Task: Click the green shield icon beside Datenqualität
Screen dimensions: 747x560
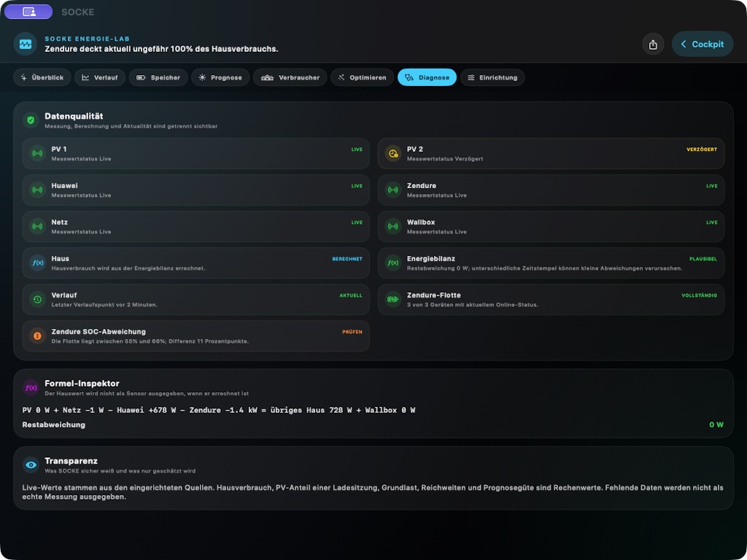Action: pos(31,120)
